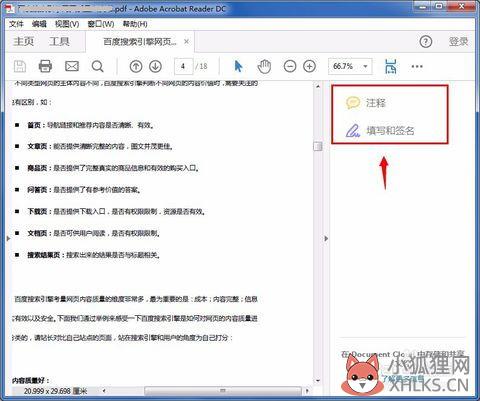Image resolution: width=480 pixels, height=401 pixels.
Task: Open the 编辑 menu
Action: [39, 24]
